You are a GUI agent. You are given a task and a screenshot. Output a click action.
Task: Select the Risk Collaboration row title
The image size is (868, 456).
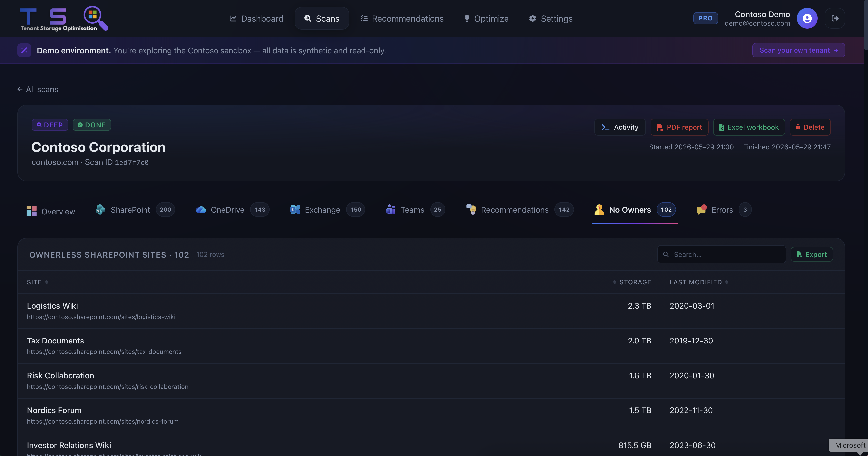(61, 376)
